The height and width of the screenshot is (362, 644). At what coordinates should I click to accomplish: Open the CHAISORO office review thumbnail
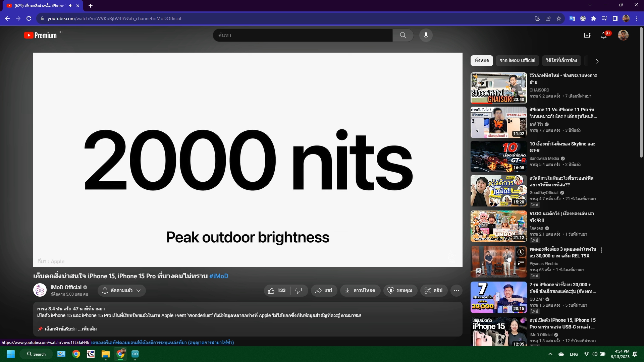tap(498, 88)
